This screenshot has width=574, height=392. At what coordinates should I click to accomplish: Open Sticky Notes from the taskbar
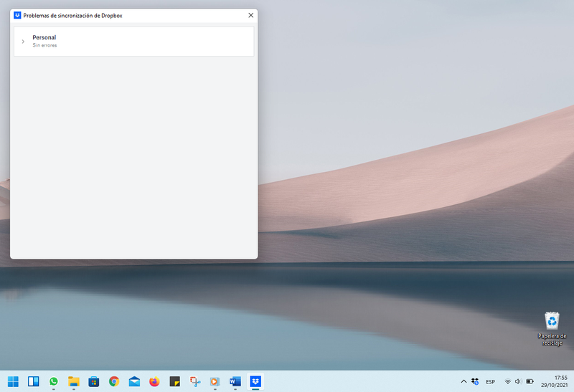pos(174,381)
